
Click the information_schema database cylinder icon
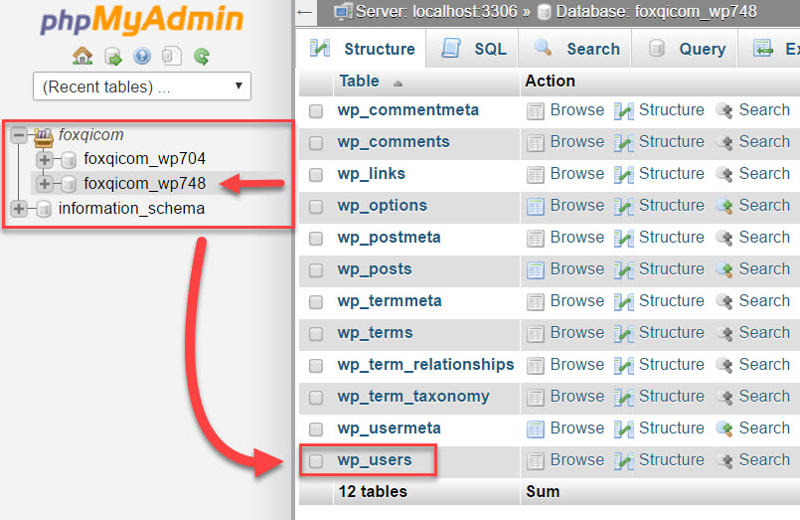[x=44, y=209]
